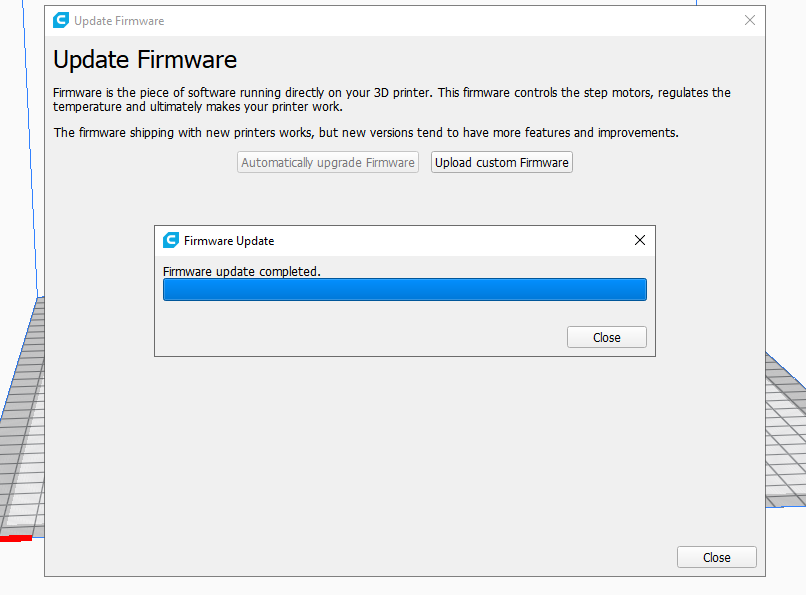
Task: Click the 'firmware shipping with new printers' sentence
Action: pos(366,132)
